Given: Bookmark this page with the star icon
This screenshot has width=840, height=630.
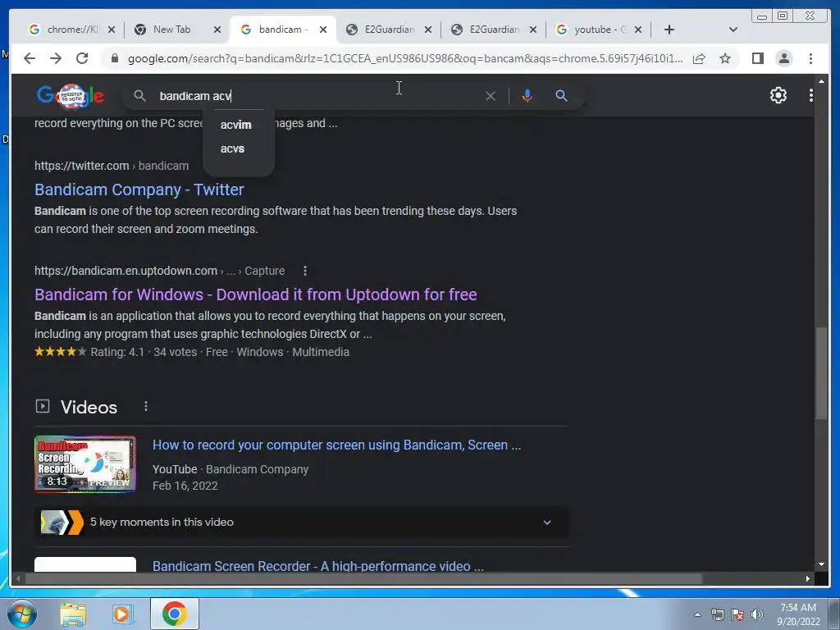Looking at the screenshot, I should [725, 58].
